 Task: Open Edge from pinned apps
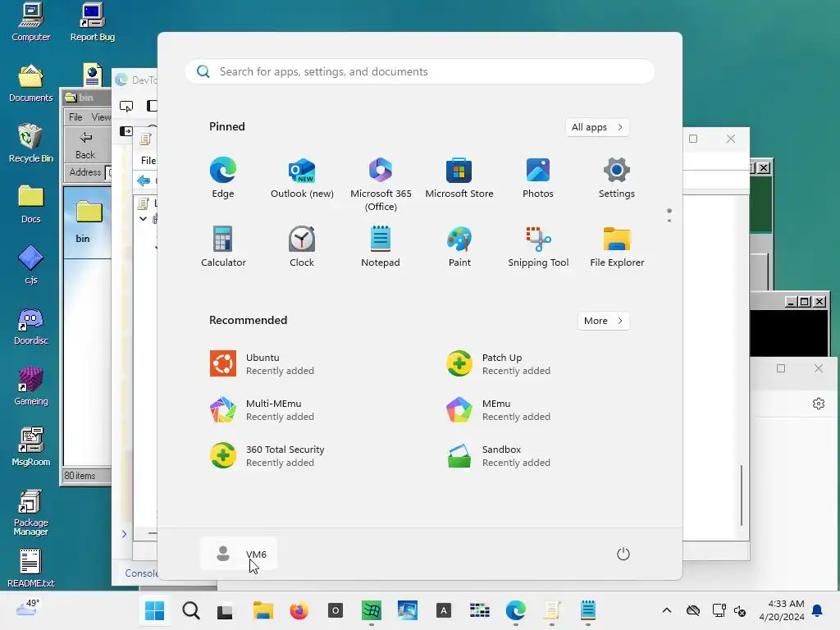[x=223, y=178]
